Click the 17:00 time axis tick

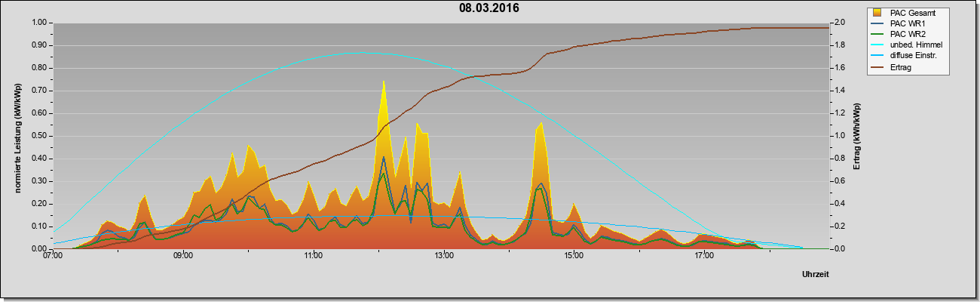coord(704,257)
